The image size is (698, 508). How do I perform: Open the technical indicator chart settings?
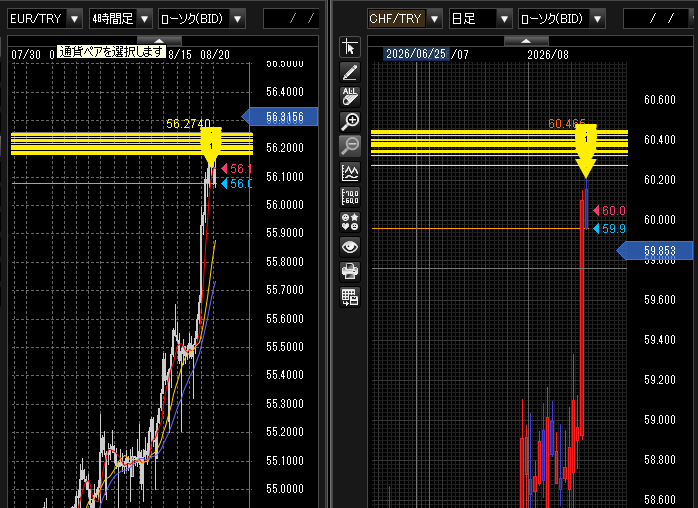click(x=350, y=172)
